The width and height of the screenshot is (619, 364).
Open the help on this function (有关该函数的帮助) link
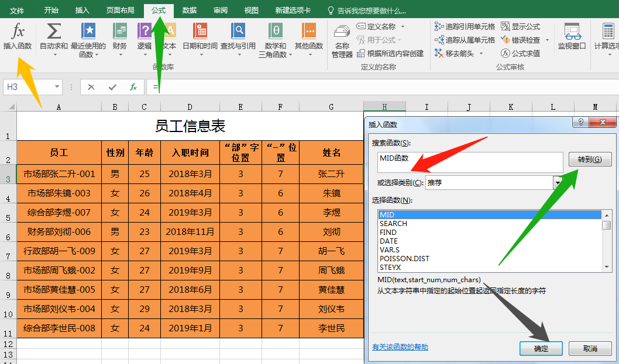coord(400,346)
